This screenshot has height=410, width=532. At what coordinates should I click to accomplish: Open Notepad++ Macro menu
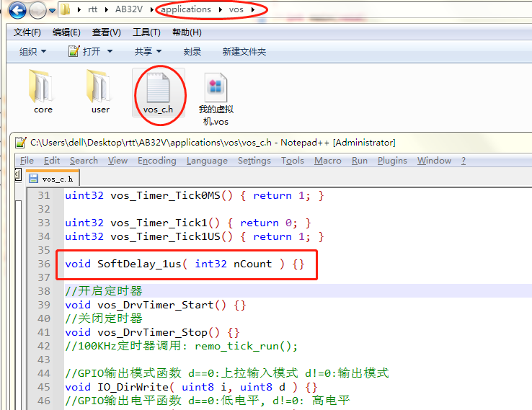coord(328,161)
